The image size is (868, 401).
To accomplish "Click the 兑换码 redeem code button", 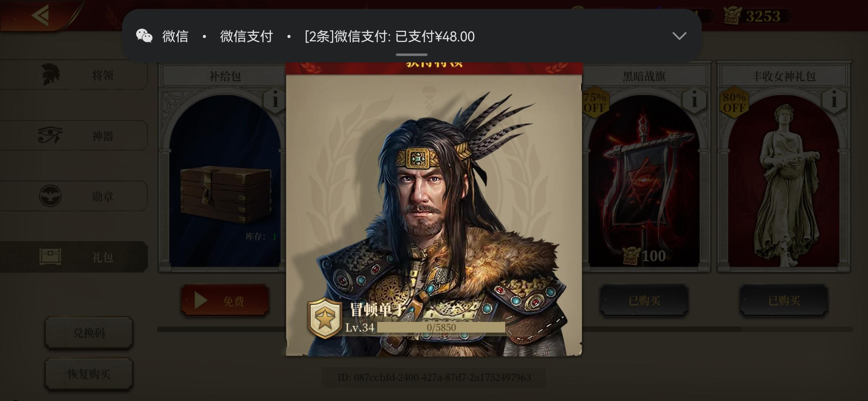I will 89,333.
